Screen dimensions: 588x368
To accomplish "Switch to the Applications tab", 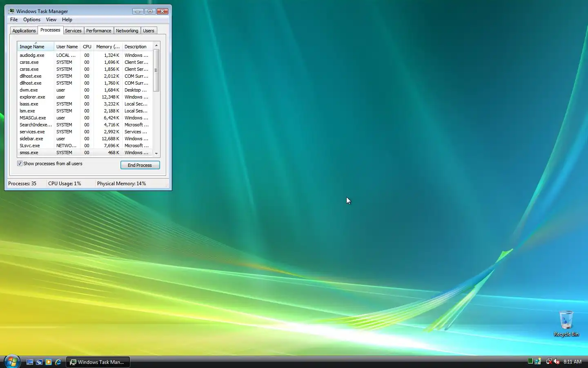I will click(x=24, y=31).
